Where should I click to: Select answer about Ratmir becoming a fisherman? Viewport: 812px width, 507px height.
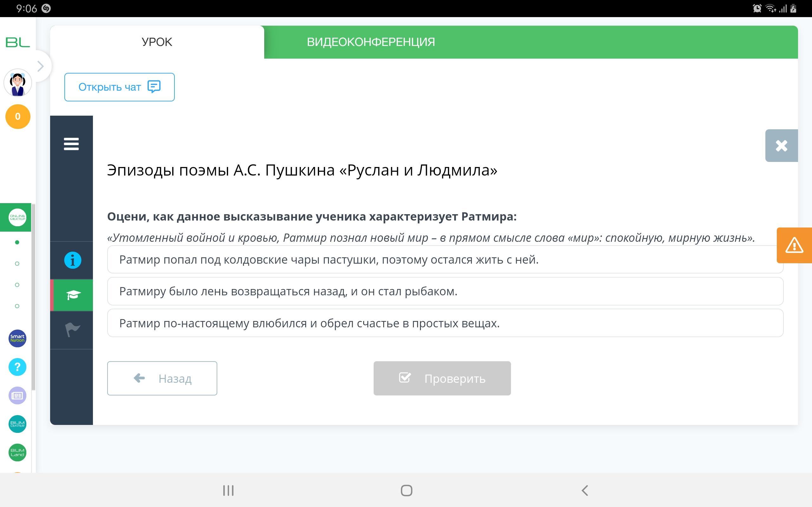click(x=445, y=292)
